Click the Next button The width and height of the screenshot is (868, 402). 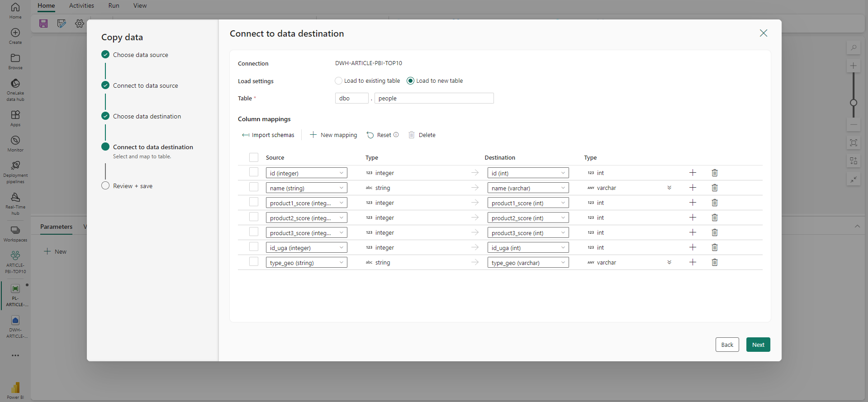click(x=758, y=345)
